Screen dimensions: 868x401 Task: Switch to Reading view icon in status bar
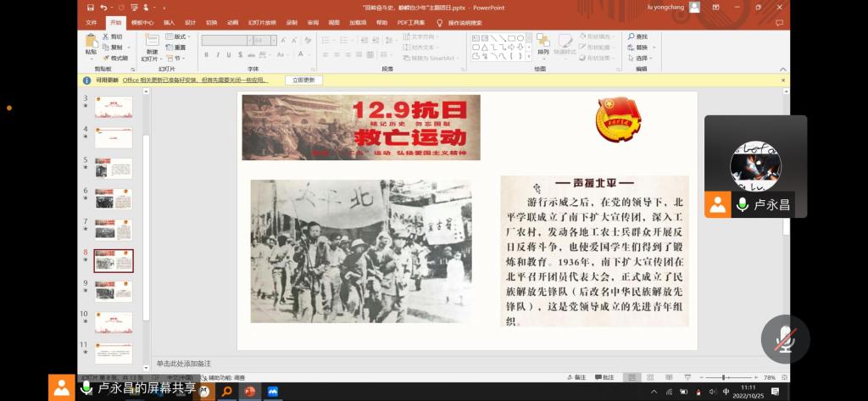tap(669, 377)
